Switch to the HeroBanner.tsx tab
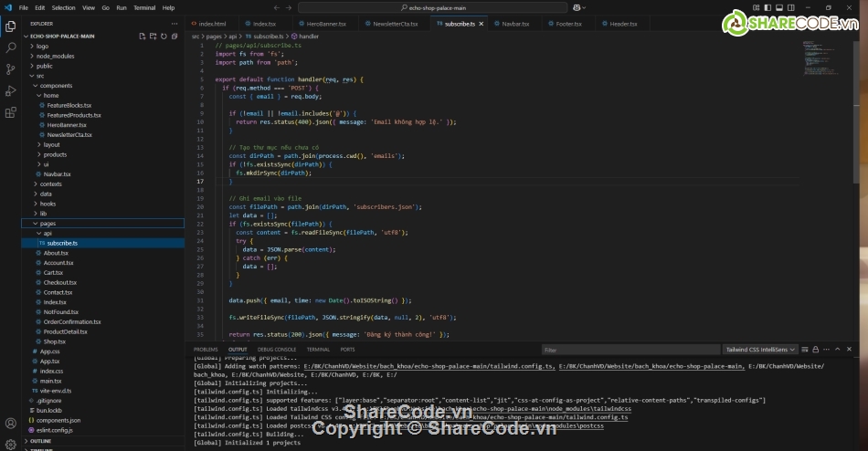The width and height of the screenshot is (868, 451). (326, 24)
